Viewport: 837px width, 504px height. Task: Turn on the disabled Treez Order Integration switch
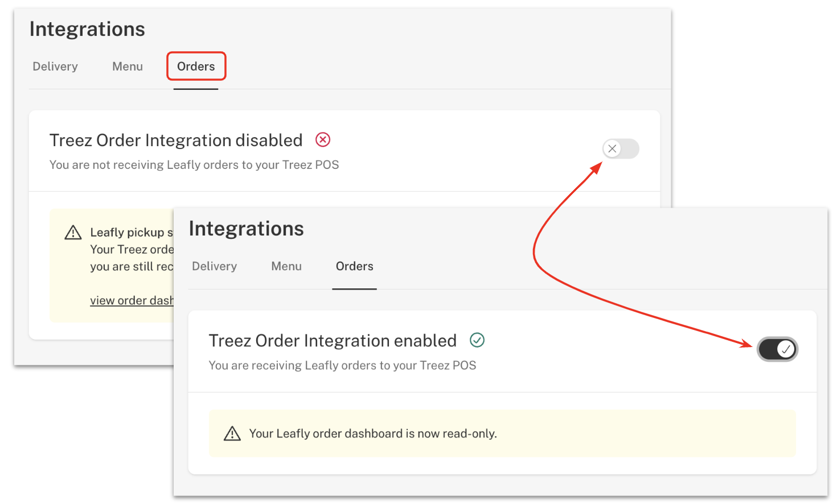(621, 149)
